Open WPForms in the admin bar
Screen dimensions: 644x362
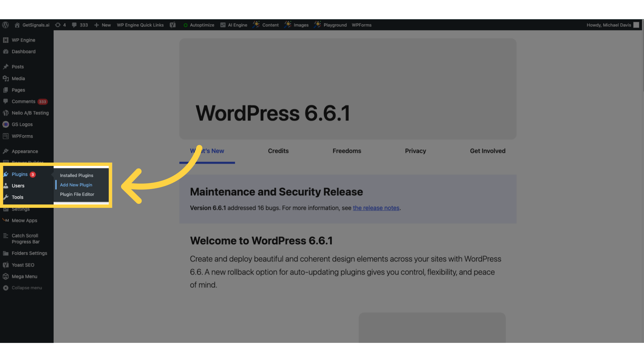point(362,25)
